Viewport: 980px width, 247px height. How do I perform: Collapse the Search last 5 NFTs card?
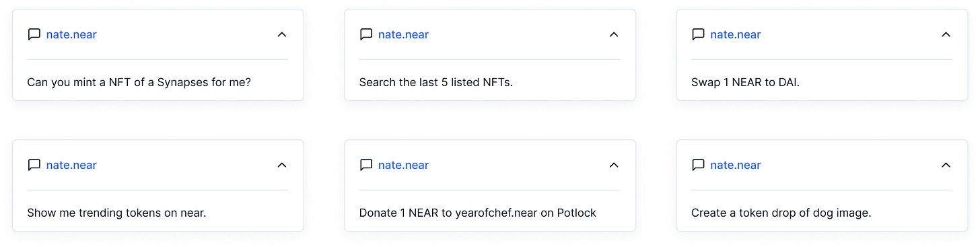614,34
